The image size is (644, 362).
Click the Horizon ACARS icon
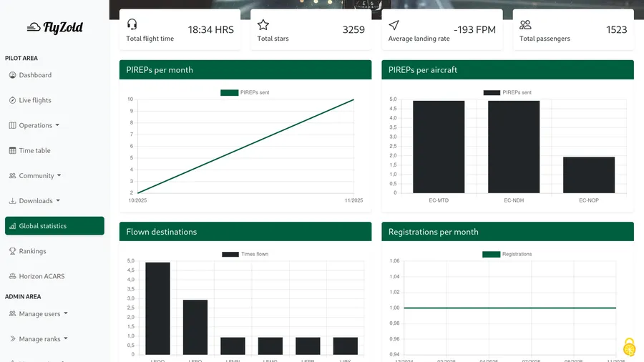point(12,276)
